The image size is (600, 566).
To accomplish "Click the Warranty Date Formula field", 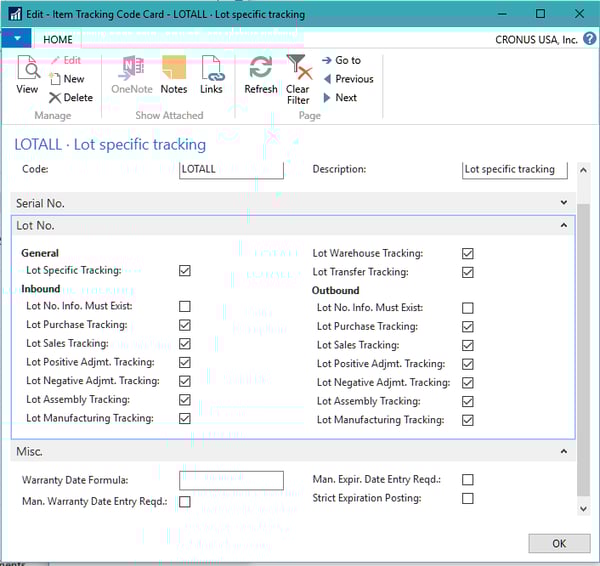I will [x=232, y=480].
